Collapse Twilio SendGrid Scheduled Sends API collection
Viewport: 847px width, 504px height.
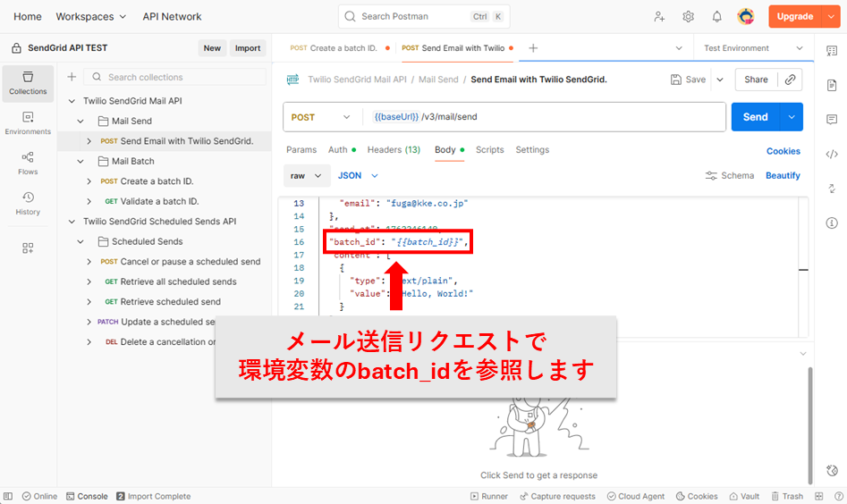pos(72,222)
